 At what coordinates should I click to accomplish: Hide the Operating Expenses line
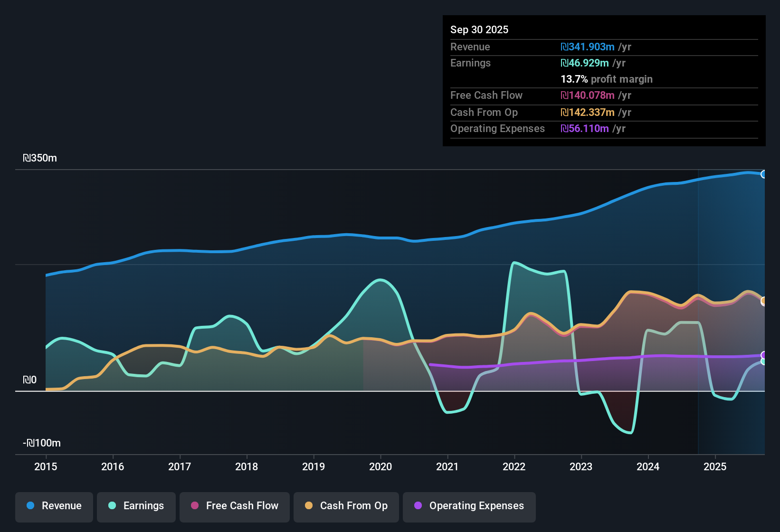(x=469, y=506)
